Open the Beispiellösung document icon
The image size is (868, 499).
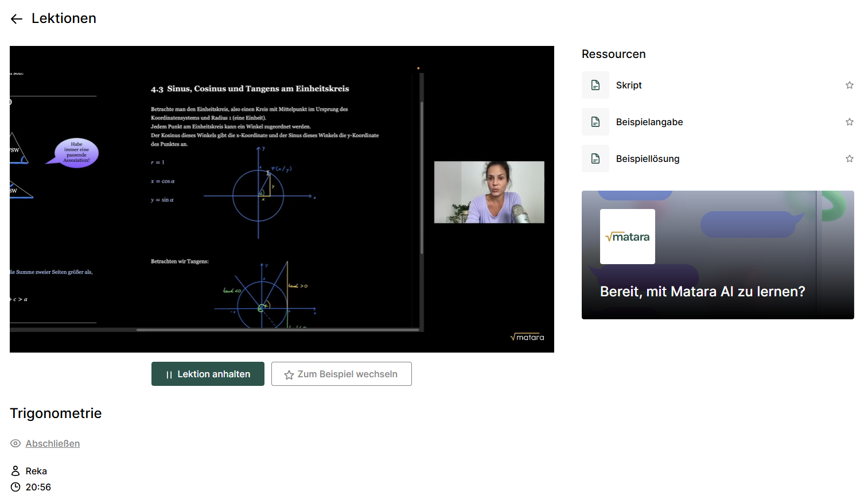coord(595,158)
